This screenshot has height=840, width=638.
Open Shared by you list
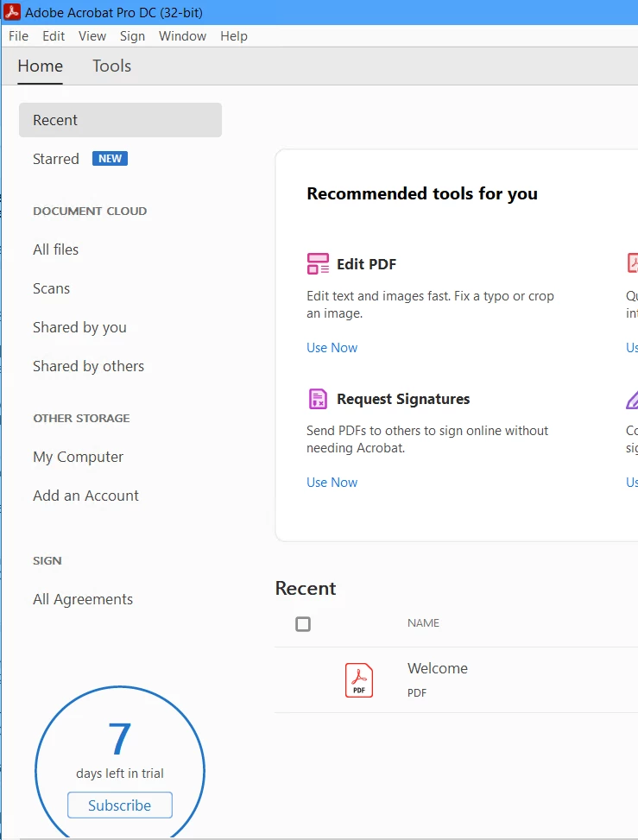coord(79,327)
